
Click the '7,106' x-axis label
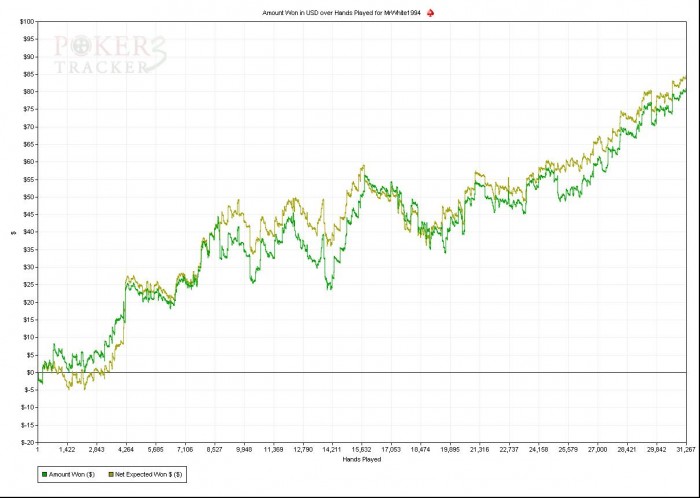pyautogui.click(x=185, y=449)
